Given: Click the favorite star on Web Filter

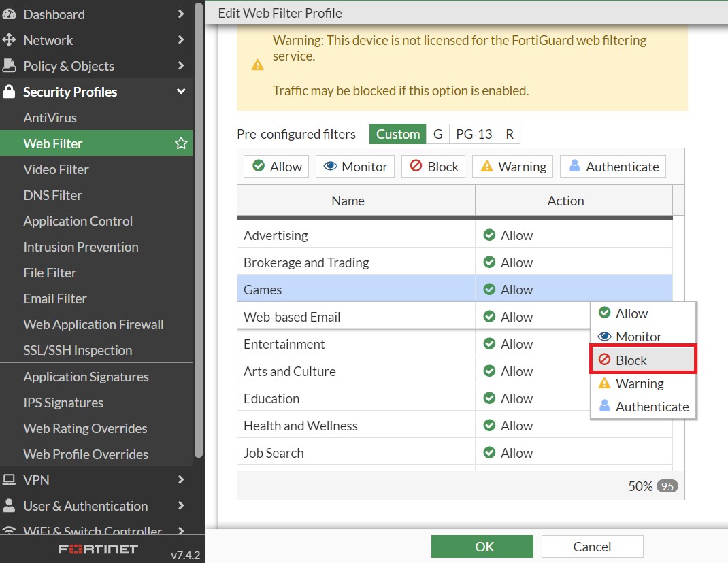Looking at the screenshot, I should 181,143.
